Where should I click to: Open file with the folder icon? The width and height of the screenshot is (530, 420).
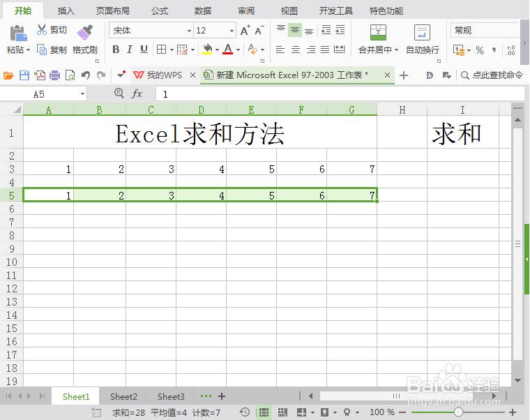(9, 75)
